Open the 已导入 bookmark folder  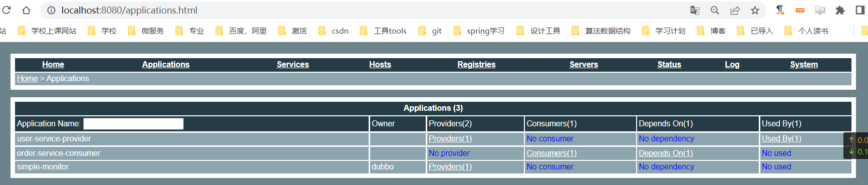point(755,31)
